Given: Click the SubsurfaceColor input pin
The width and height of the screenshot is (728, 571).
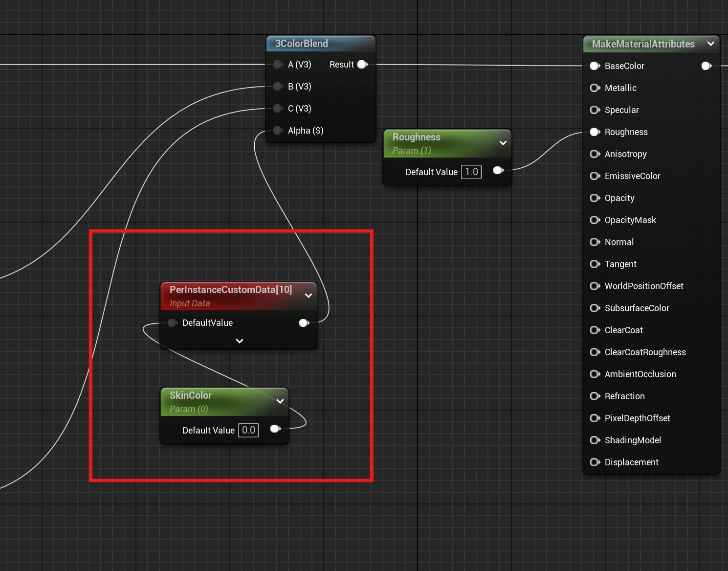Looking at the screenshot, I should tap(595, 308).
